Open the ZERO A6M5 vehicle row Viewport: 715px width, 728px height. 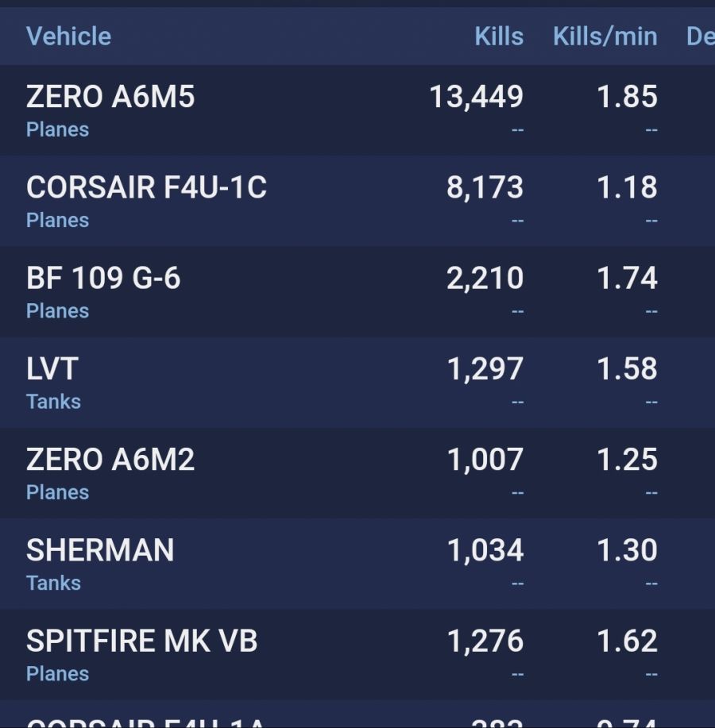point(110,97)
